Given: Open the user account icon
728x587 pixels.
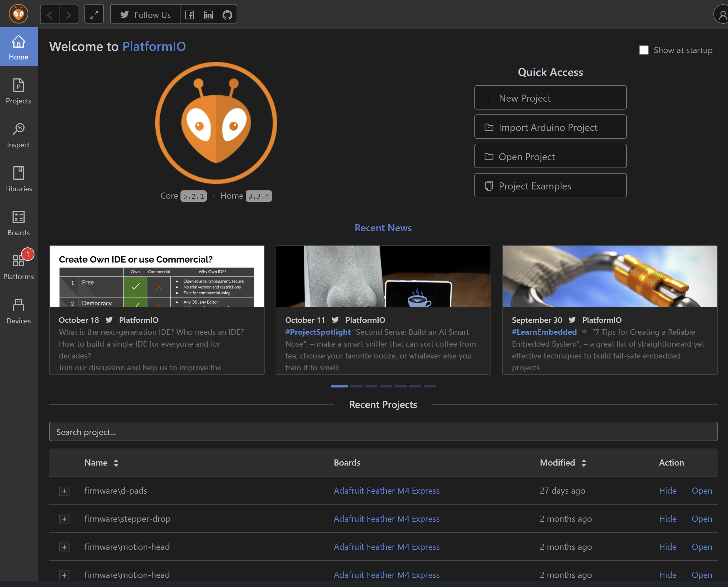Looking at the screenshot, I should (722, 15).
